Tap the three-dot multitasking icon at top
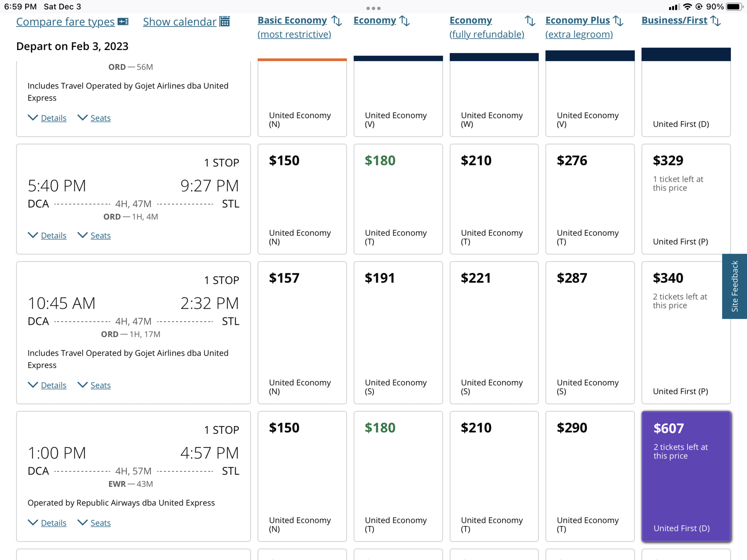Viewport: 747px width, 560px height. click(x=373, y=8)
